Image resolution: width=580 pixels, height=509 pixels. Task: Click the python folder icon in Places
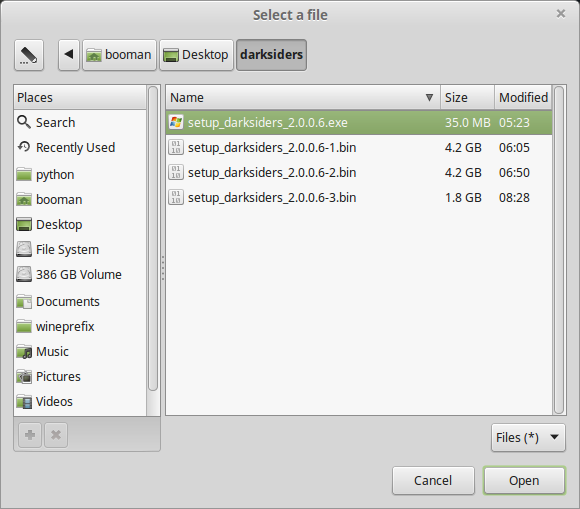tap(24, 174)
